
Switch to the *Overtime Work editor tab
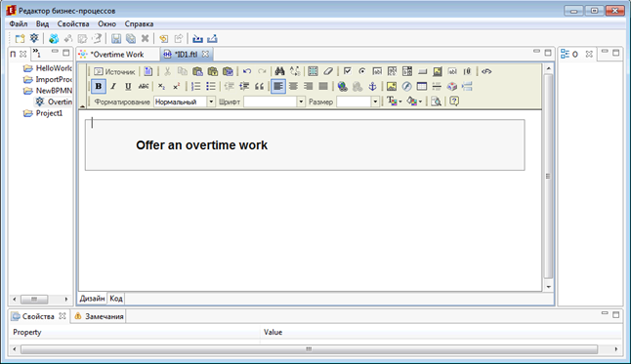(x=116, y=55)
